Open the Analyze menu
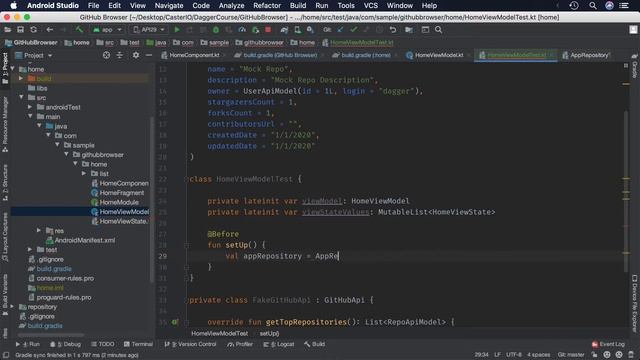This screenshot has width=640, height=360. pos(231,6)
